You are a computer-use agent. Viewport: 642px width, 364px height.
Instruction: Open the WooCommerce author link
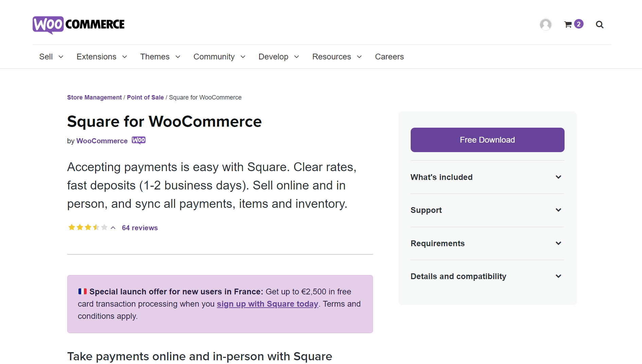[x=102, y=141]
